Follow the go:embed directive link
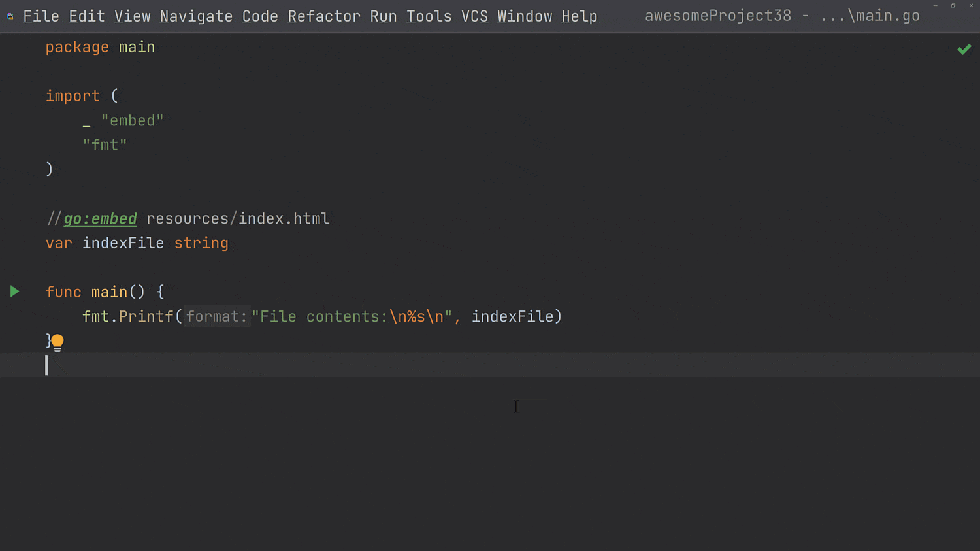Viewport: 980px width, 551px height. pyautogui.click(x=100, y=218)
